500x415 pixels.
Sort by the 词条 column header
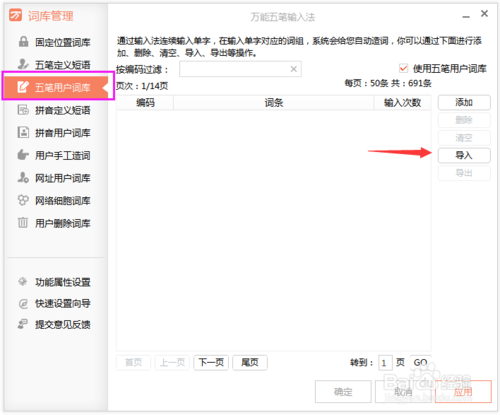(274, 103)
